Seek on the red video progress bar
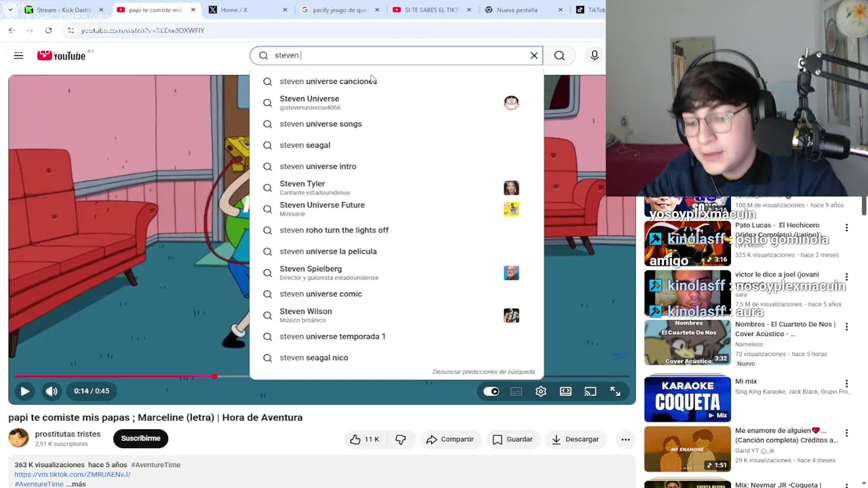 (x=322, y=376)
